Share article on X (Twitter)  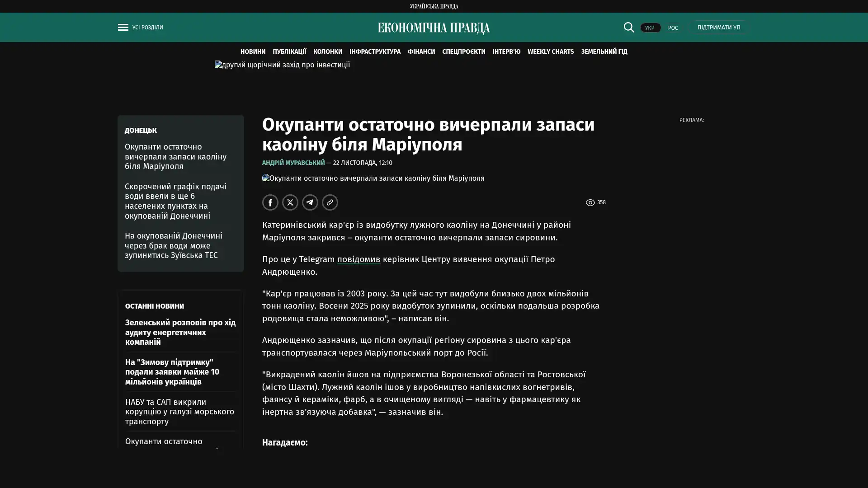(x=290, y=202)
